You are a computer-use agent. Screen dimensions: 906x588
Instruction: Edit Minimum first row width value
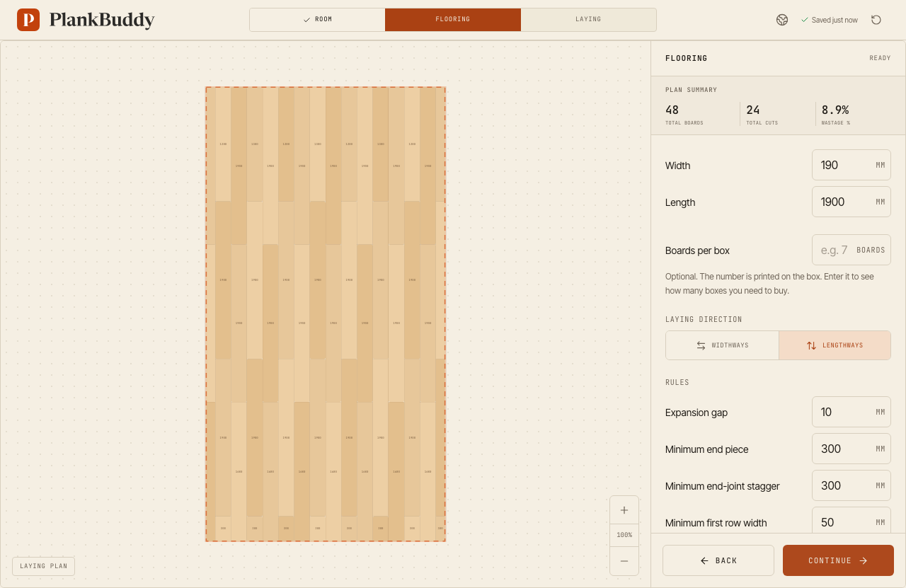tap(851, 521)
